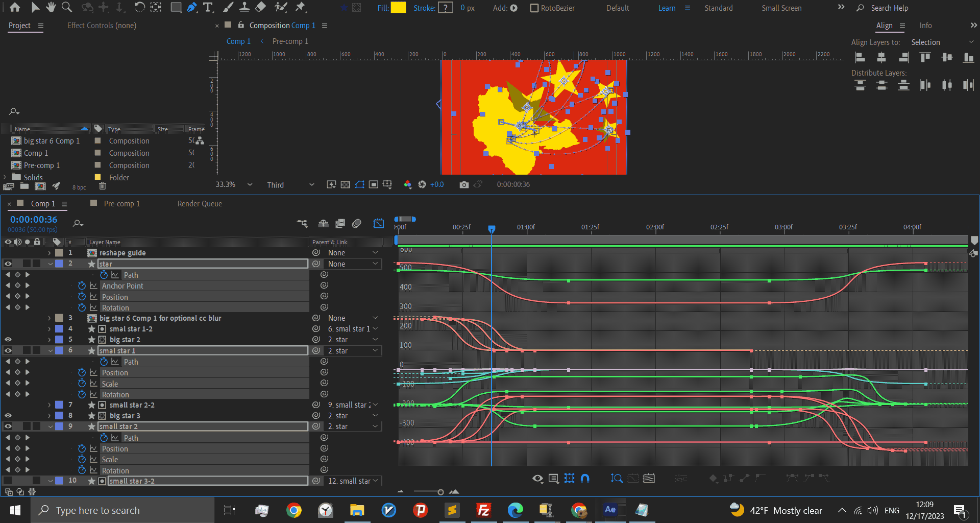Select the Puppet Pin tool

[301, 7]
